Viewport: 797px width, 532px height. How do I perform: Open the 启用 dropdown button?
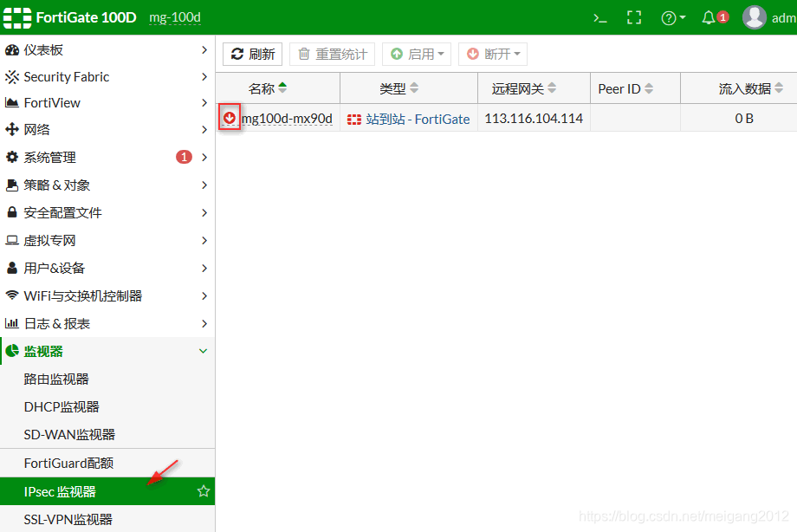(417, 54)
